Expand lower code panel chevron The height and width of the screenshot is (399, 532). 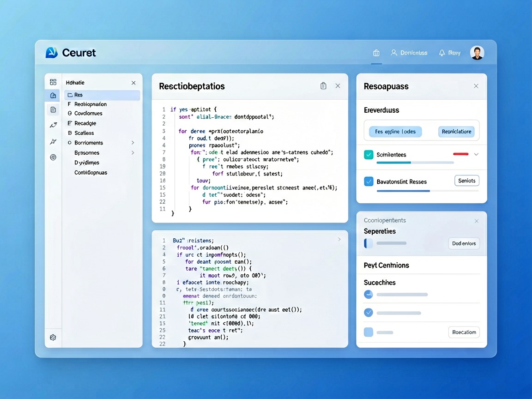click(x=339, y=240)
